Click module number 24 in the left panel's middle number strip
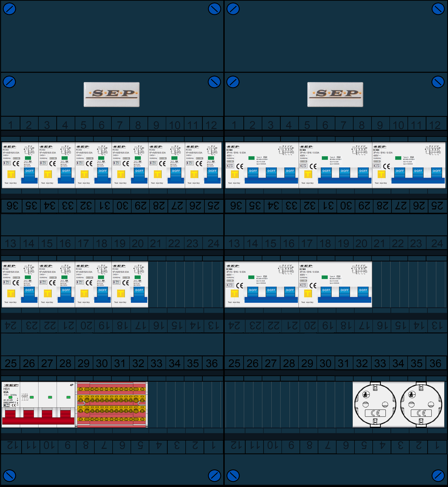 coord(213,243)
